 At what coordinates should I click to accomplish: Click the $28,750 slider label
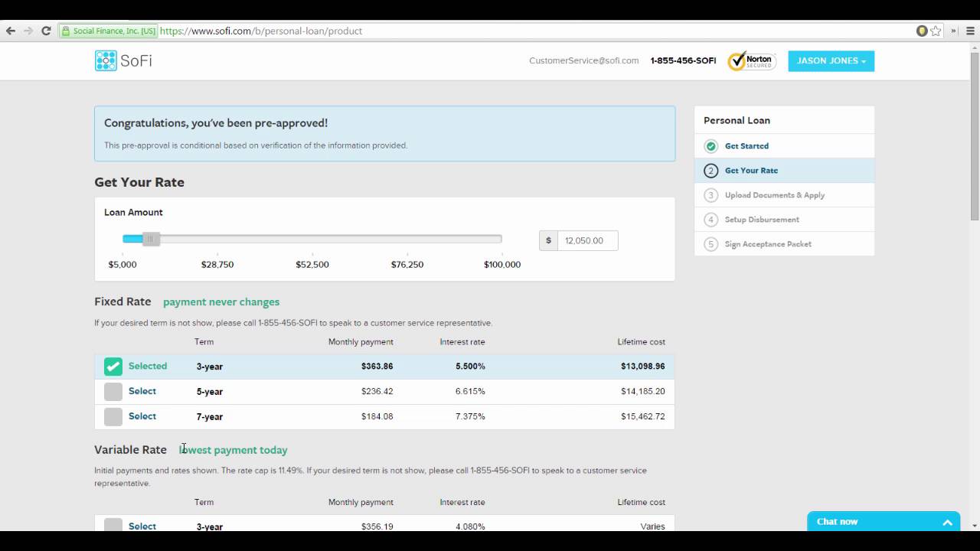tap(217, 265)
